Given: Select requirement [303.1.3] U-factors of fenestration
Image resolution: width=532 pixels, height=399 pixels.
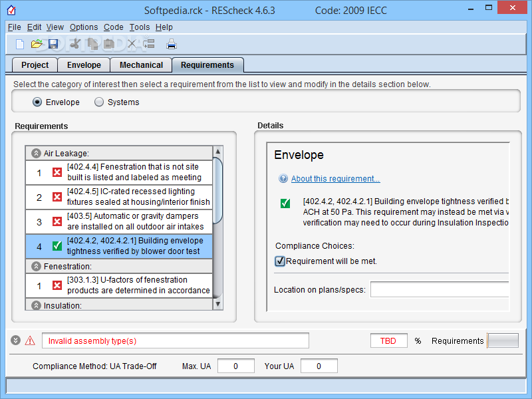Looking at the screenshot, I should pyautogui.click(x=119, y=285).
